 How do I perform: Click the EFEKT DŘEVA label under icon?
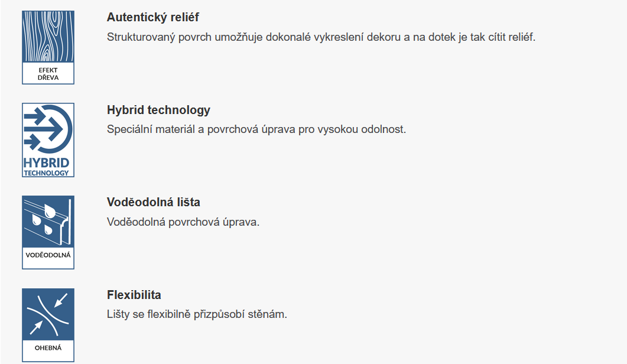coord(48,74)
